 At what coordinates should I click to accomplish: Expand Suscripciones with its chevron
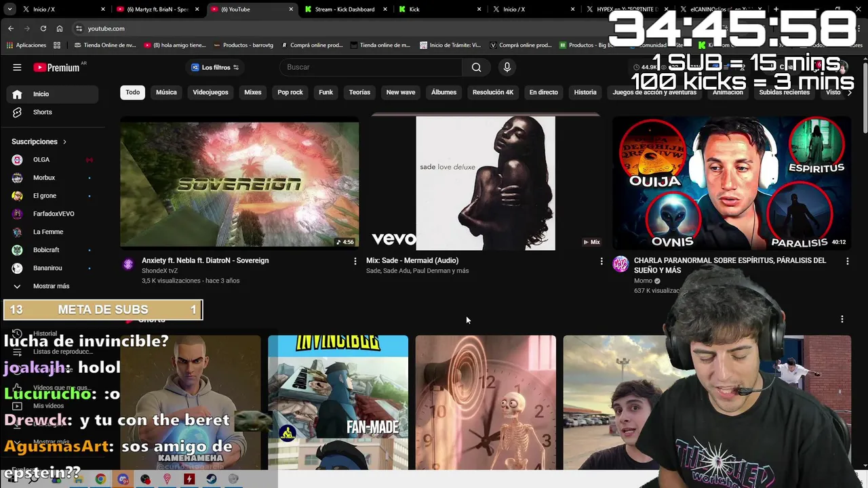coord(64,142)
